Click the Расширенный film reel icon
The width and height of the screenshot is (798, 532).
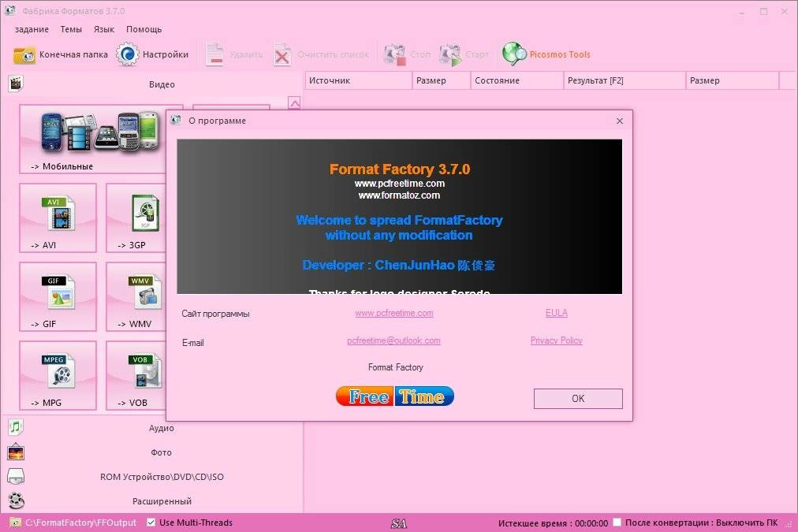click(16, 500)
